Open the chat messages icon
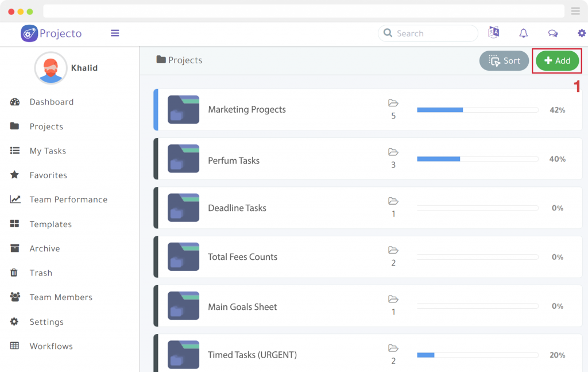This screenshot has height=372, width=588. [x=553, y=33]
